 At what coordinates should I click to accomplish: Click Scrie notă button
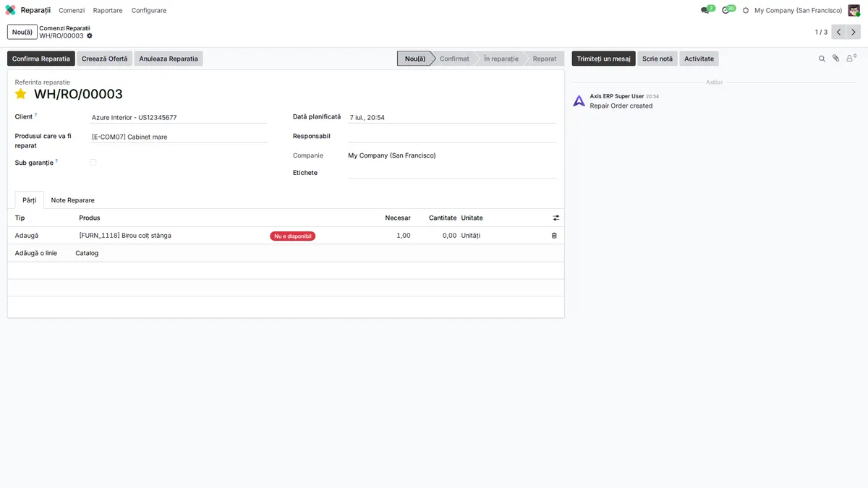coord(658,59)
